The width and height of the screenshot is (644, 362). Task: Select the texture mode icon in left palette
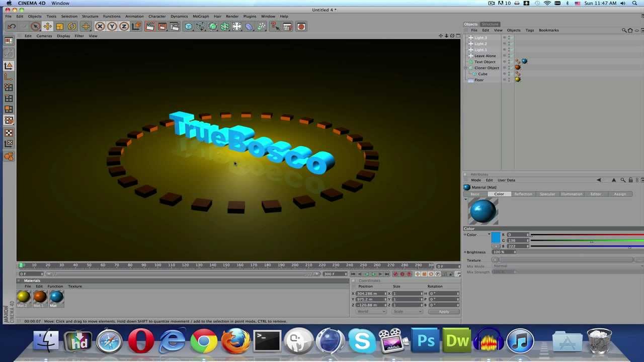pos(9,133)
